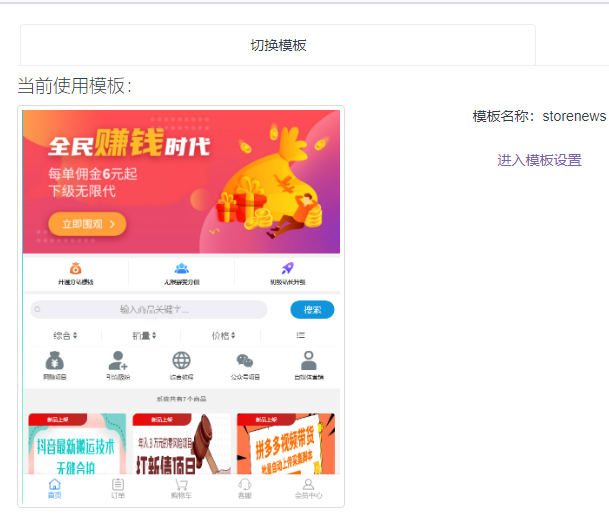Screen dimensions: 609x516
Task: Click the orange money bag icon
Action: coord(76,269)
